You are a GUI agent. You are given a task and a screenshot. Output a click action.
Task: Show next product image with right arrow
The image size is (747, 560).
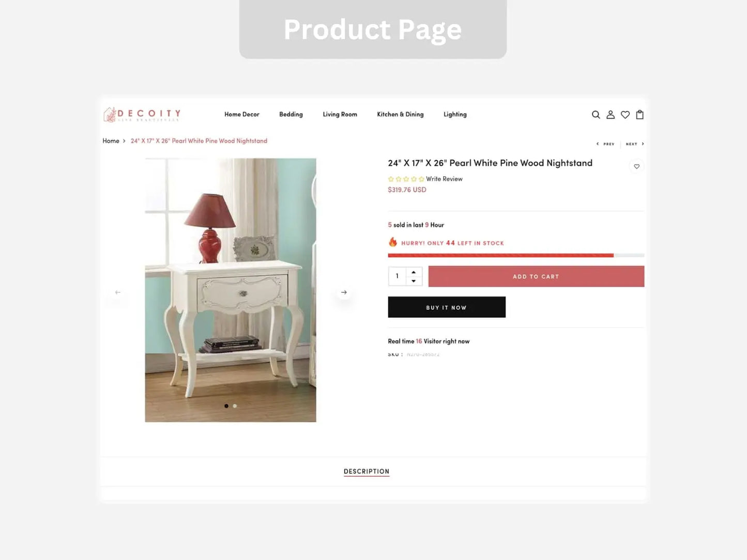click(344, 292)
